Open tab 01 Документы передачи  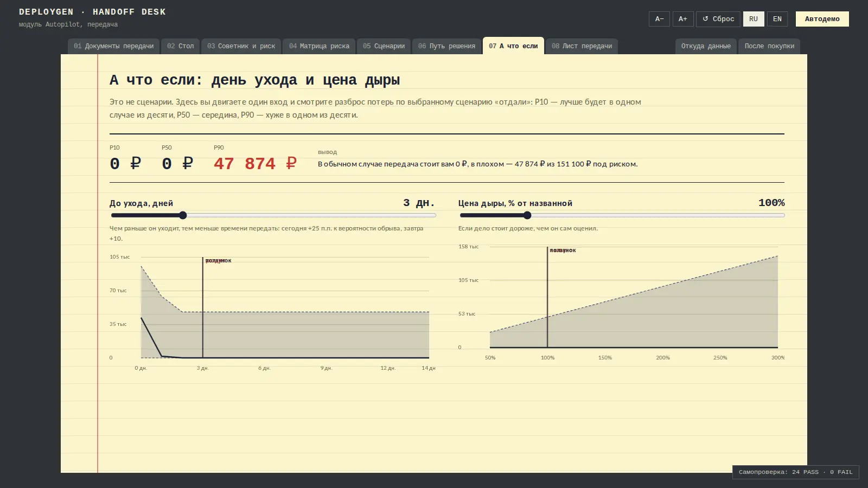point(114,46)
